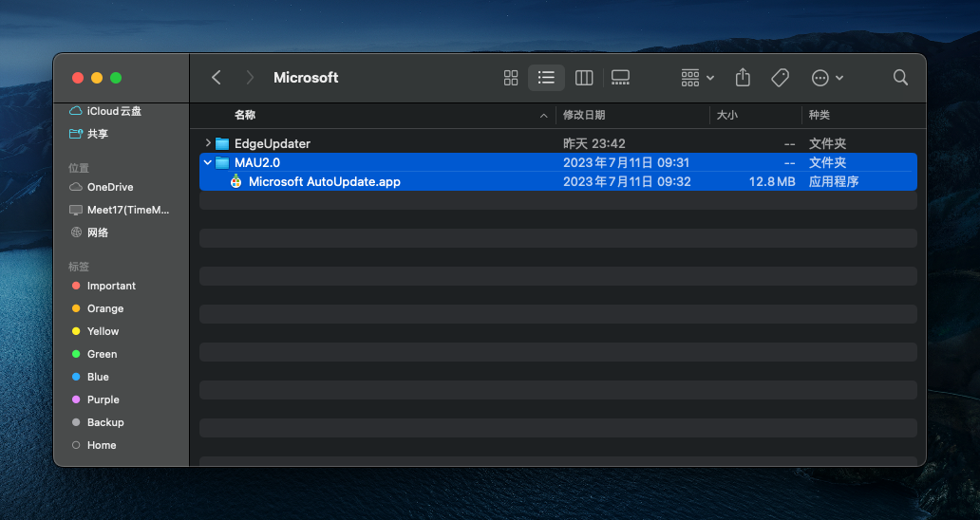
Task: Switch to column view
Action: (x=584, y=78)
